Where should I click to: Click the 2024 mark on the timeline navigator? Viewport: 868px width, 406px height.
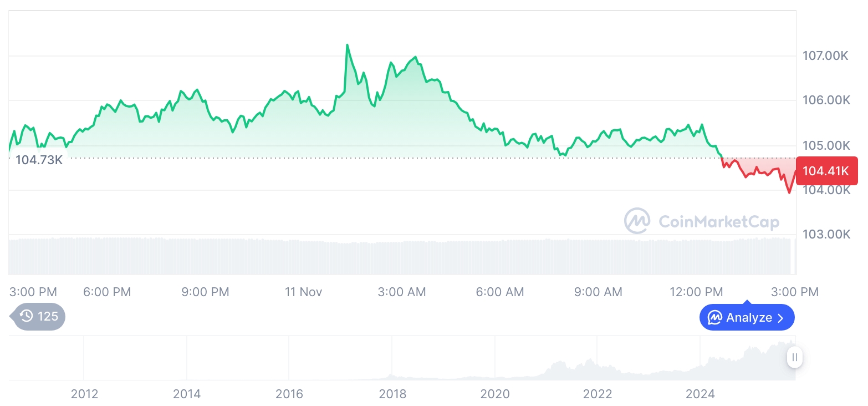[x=700, y=394]
